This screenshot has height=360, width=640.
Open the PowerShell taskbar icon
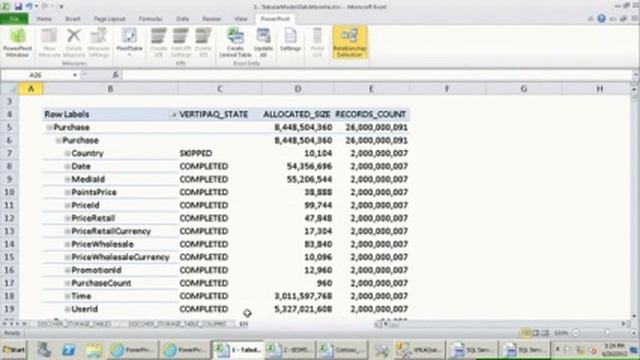pos(69,350)
